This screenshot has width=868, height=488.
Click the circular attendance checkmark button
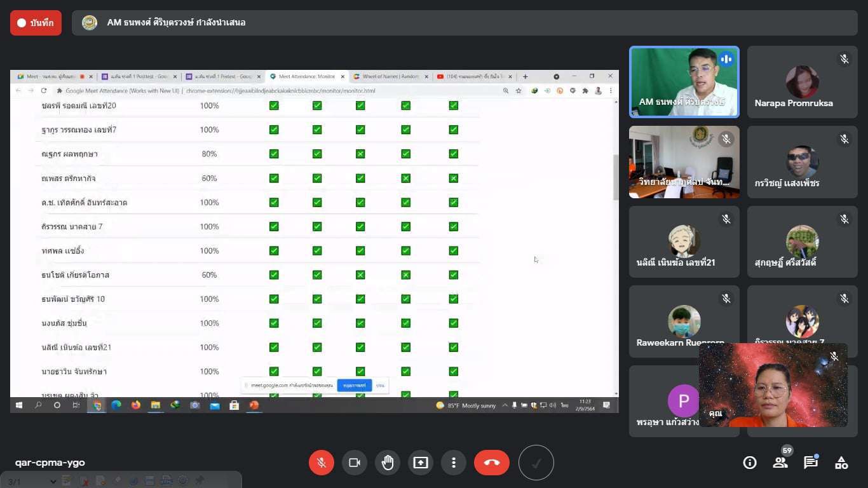(x=536, y=463)
